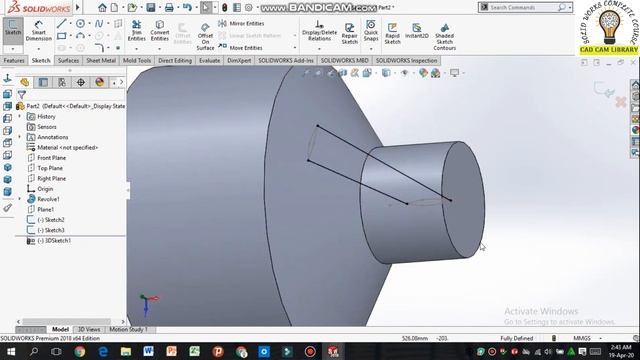Switch to the 3D Views bottom tab
Viewport: 640px width, 360px height.
(x=89, y=329)
